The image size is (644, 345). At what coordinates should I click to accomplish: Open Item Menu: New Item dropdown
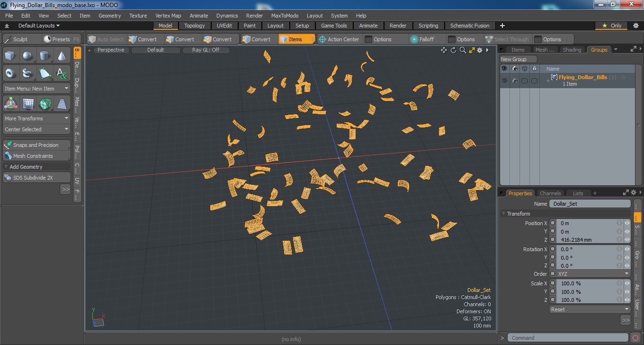(36, 89)
